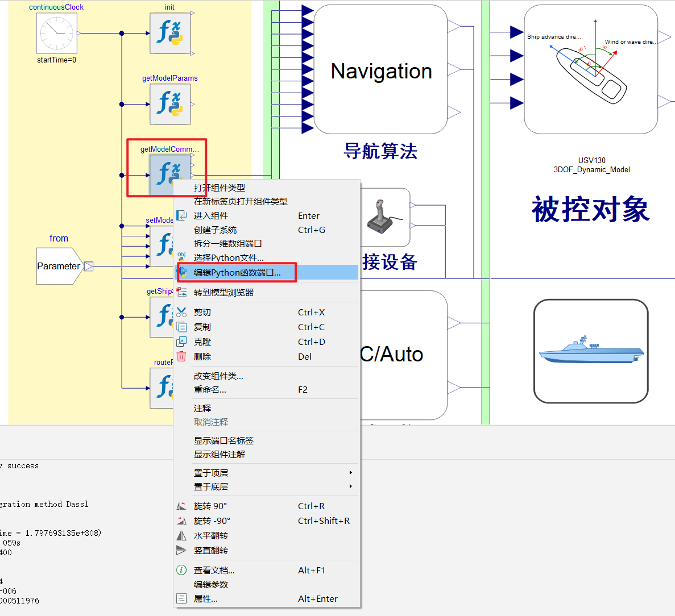This screenshot has width=675, height=616.
Task: Expand the 置于底层 submenu
Action: pos(266,486)
